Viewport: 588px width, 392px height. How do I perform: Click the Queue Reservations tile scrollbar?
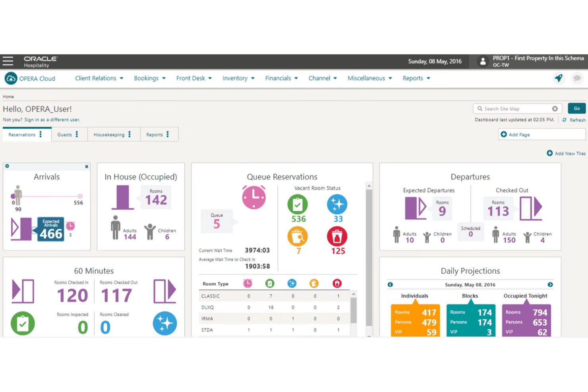pyautogui.click(x=369, y=257)
